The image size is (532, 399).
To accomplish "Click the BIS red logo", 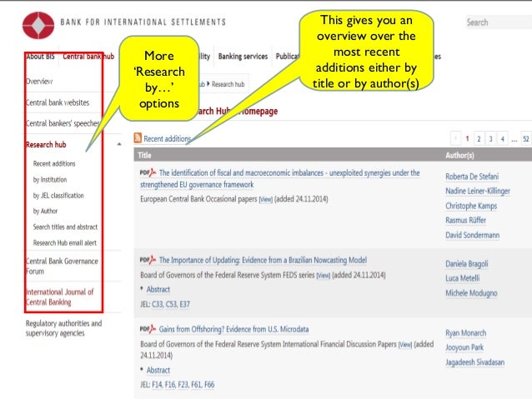I will click(38, 25).
